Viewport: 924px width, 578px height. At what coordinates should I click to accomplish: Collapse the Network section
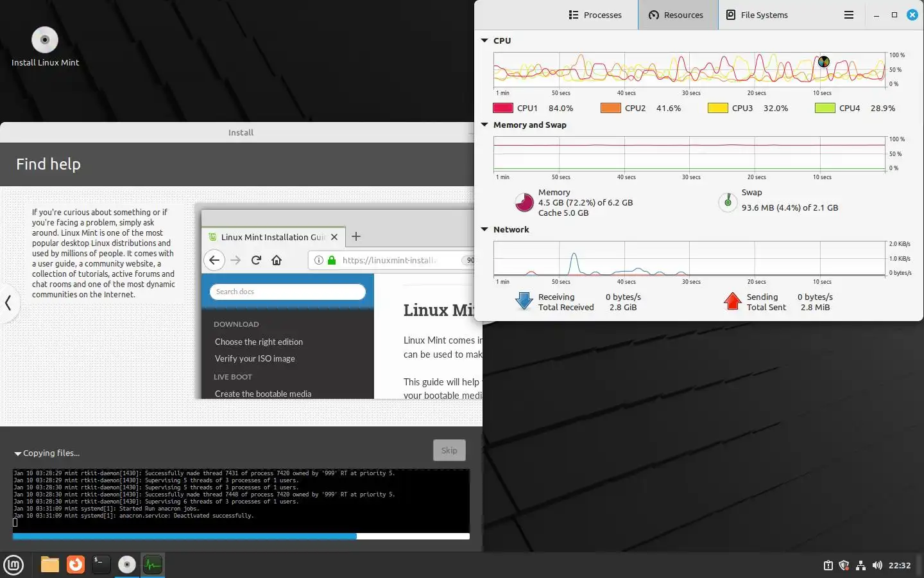pyautogui.click(x=484, y=229)
